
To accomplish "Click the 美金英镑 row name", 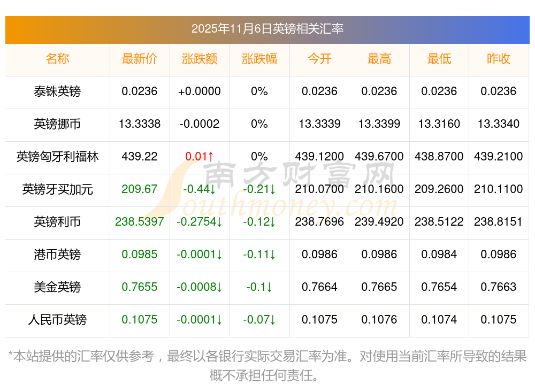I will pos(57,287).
